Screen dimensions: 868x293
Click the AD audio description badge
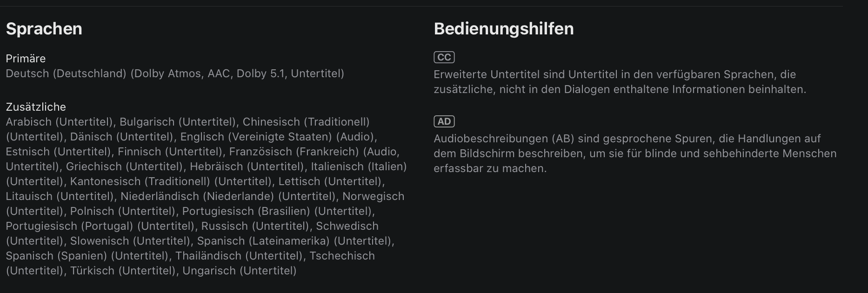click(444, 121)
